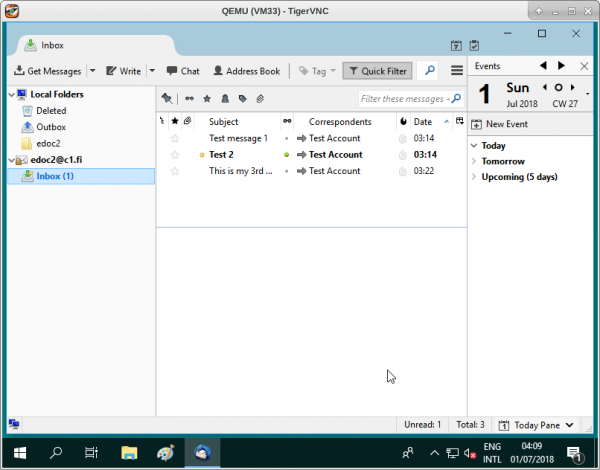Mark Test 2 as read via green dot
Image resolution: width=600 pixels, height=470 pixels.
[287, 155]
